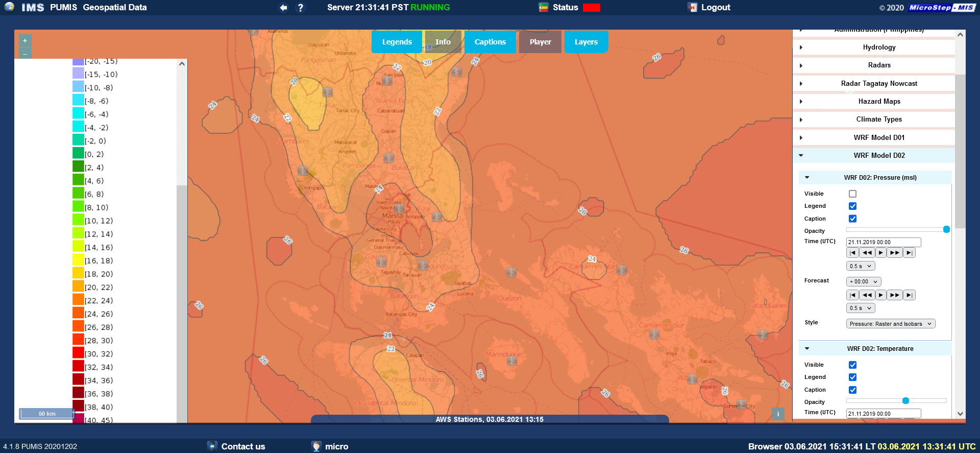This screenshot has height=453, width=980.
Task: Uncheck Legend for WRF D02 Pressure
Action: (852, 206)
